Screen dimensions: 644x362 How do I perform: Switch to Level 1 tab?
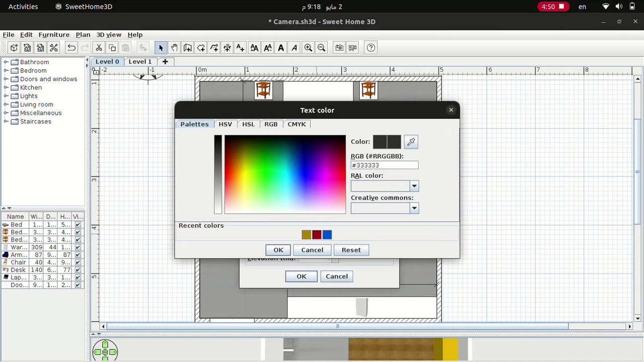pyautogui.click(x=140, y=61)
